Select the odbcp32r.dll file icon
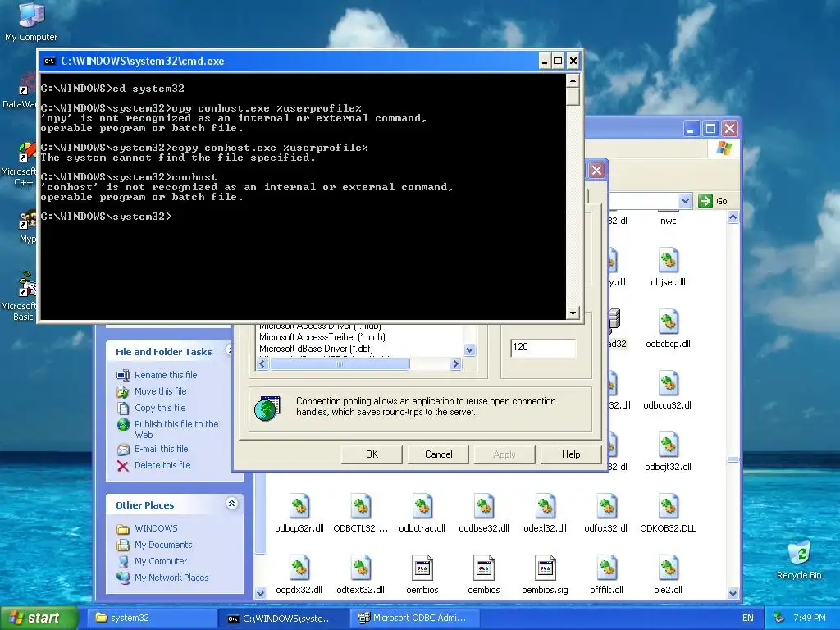Screen dimensions: 840x630 coord(299,507)
